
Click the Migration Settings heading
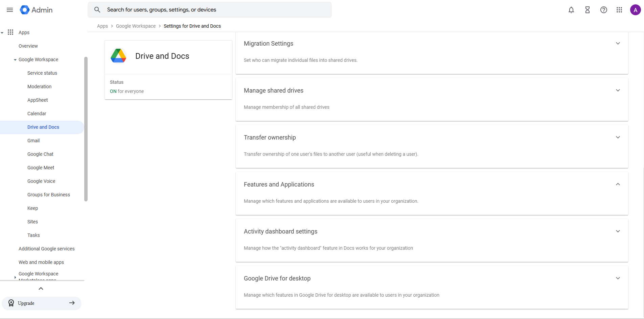point(269,44)
